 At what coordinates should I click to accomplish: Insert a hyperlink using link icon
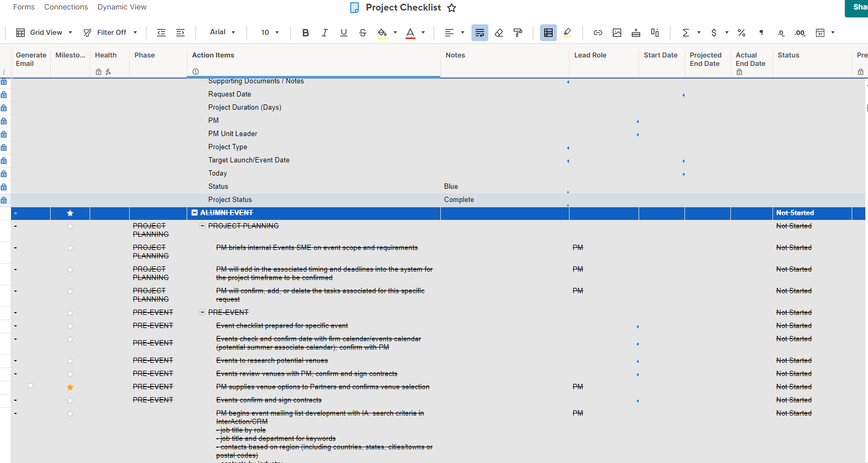(x=598, y=33)
